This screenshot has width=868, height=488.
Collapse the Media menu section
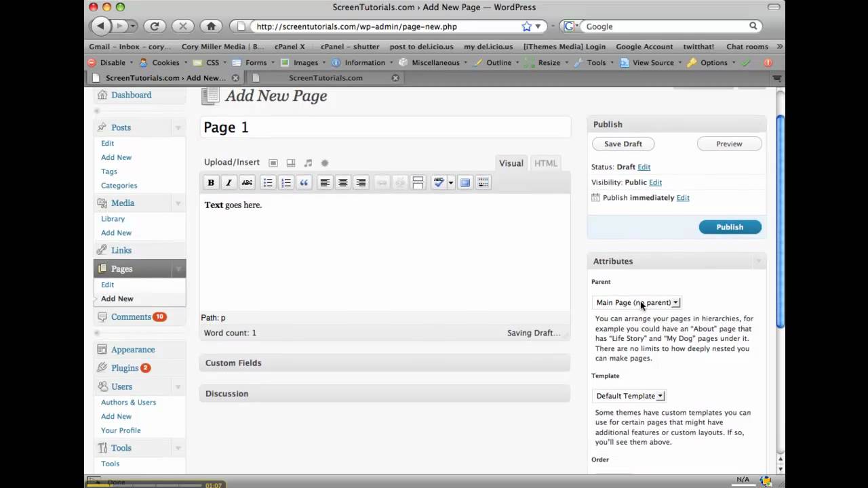tap(178, 203)
